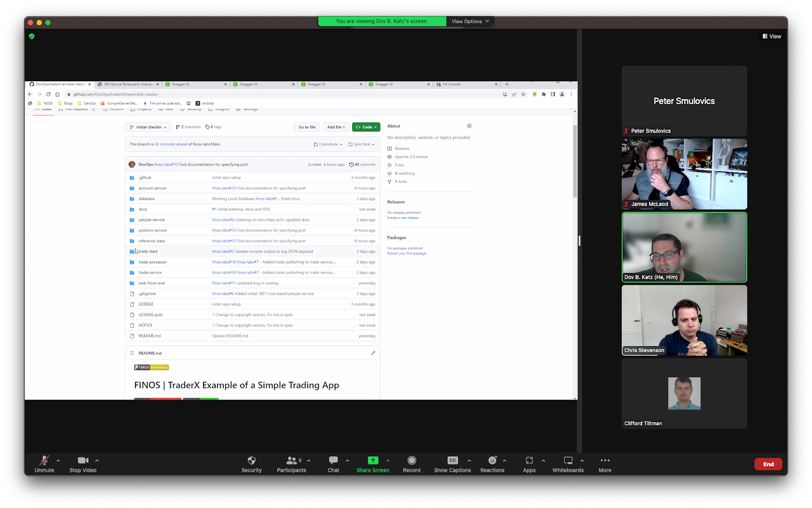The height and width of the screenshot is (508, 812).
Task: Expand the share options arrow next to Share Screen
Action: click(388, 461)
